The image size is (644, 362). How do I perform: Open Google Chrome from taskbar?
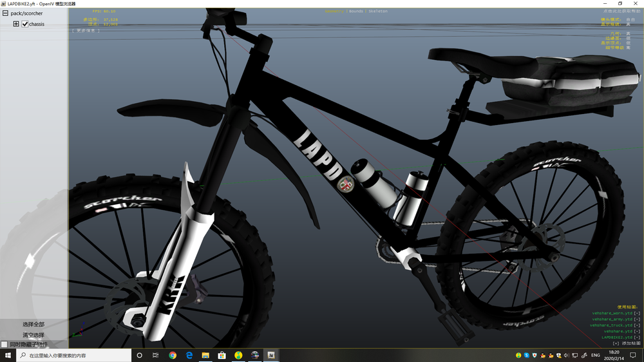click(x=173, y=356)
